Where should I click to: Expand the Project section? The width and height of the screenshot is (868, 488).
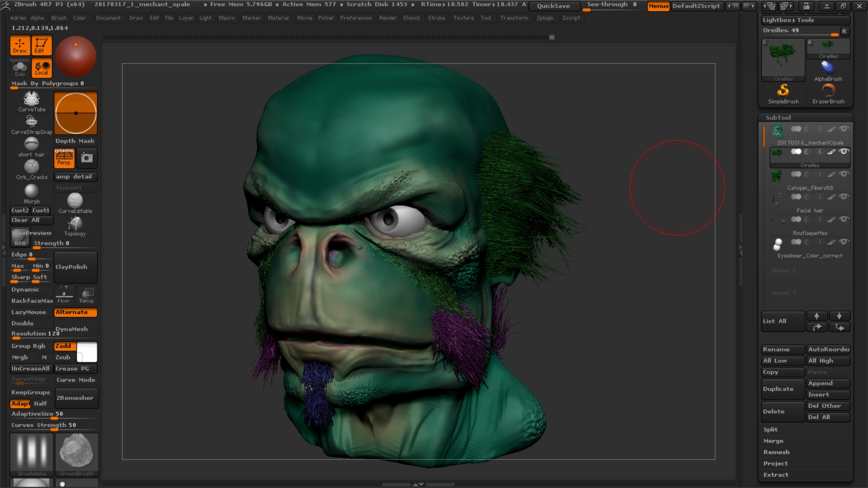(775, 464)
